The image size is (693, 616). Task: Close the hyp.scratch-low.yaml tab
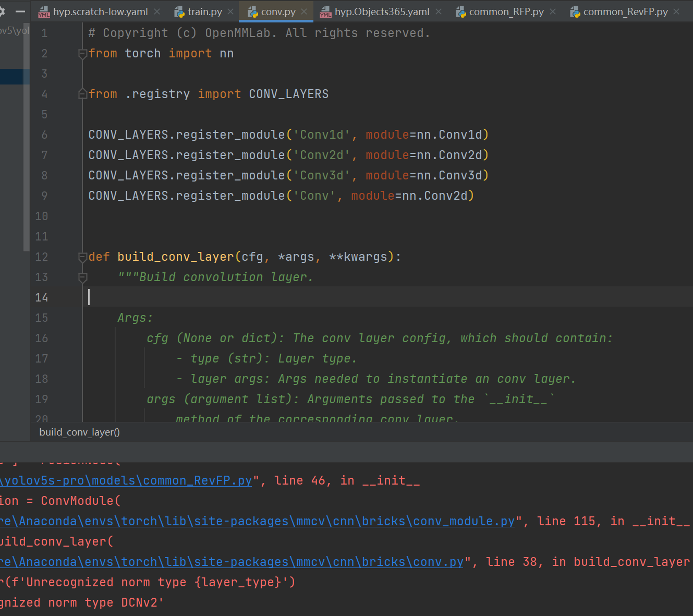157,11
